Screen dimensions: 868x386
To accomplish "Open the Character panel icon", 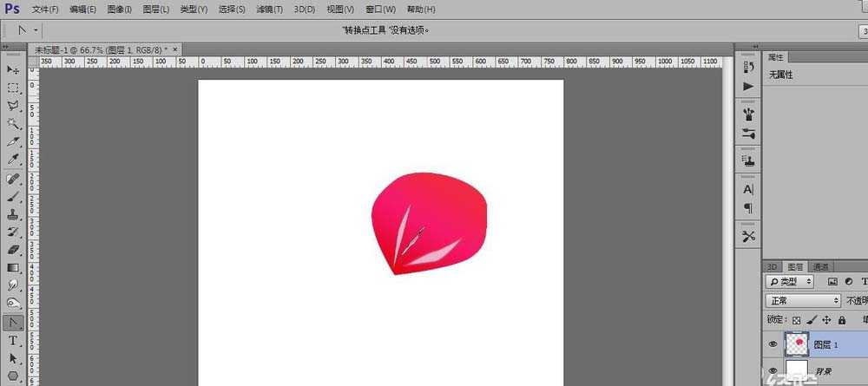I will [x=748, y=189].
